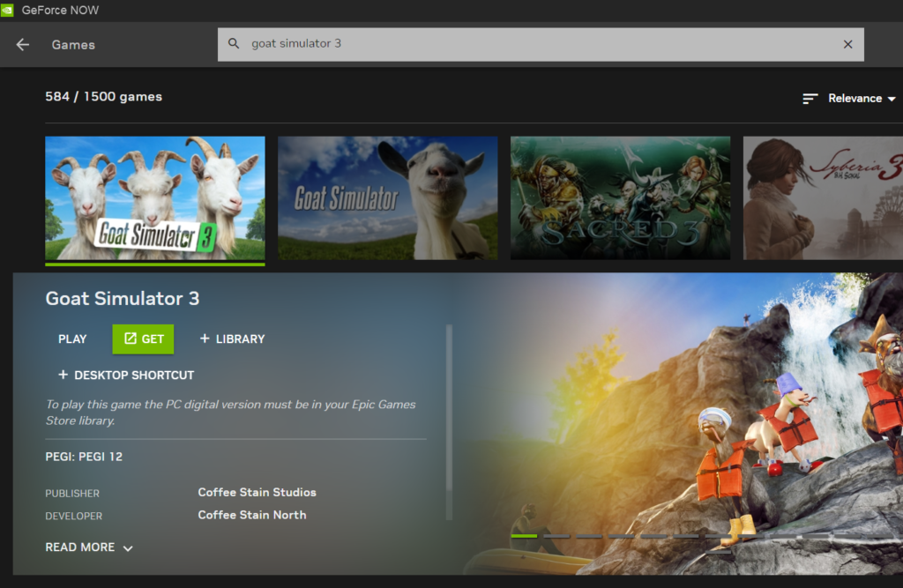Click the 'Coffee Stain Studios' publisher value
Image resolution: width=903 pixels, height=588 pixels.
pyautogui.click(x=257, y=493)
